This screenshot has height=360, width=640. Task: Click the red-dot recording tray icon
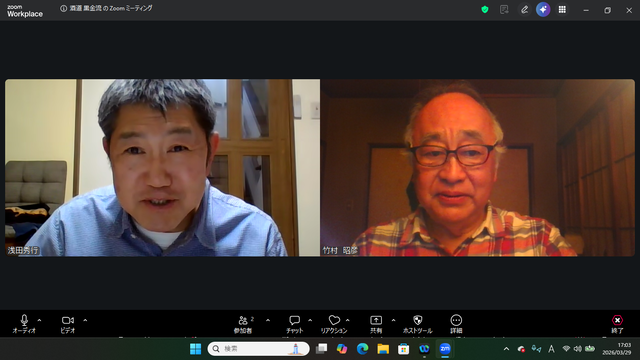(x=521, y=349)
